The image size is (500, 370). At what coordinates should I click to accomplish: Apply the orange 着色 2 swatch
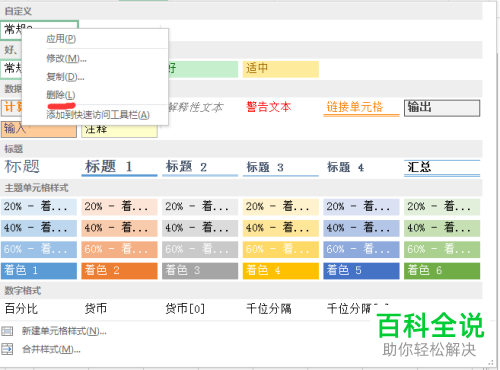pos(119,271)
